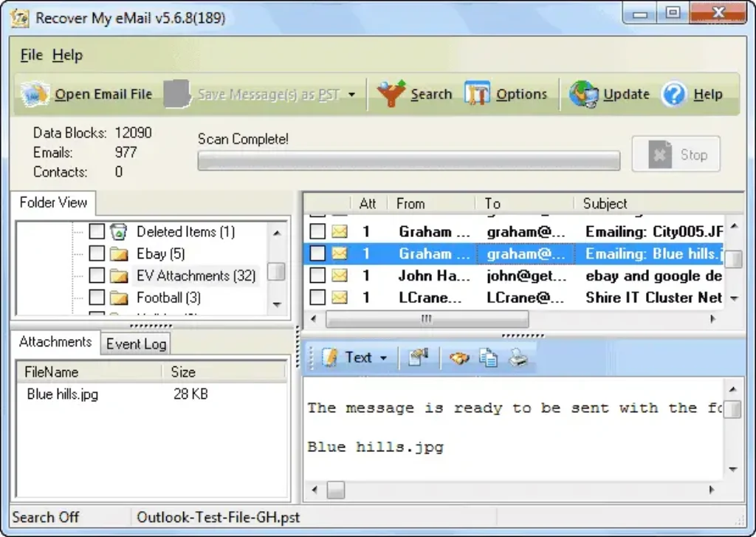Switch to the Event Log tab
The width and height of the screenshot is (756, 537).
point(135,343)
